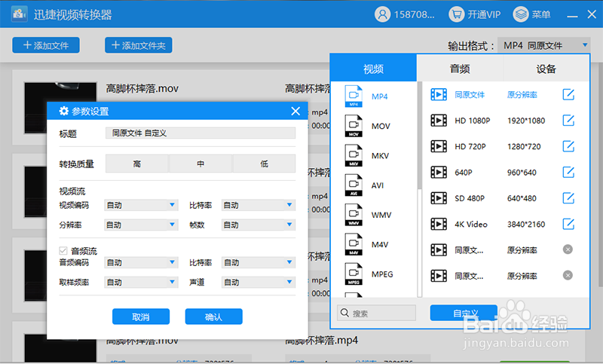Image resolution: width=603 pixels, height=364 pixels.
Task: Click the film icon beside HD 720P
Action: pos(439,146)
